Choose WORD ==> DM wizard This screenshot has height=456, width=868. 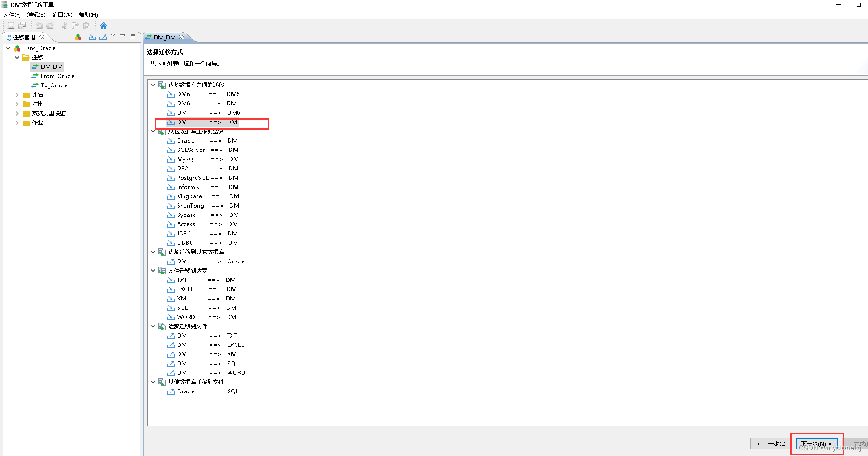click(202, 317)
